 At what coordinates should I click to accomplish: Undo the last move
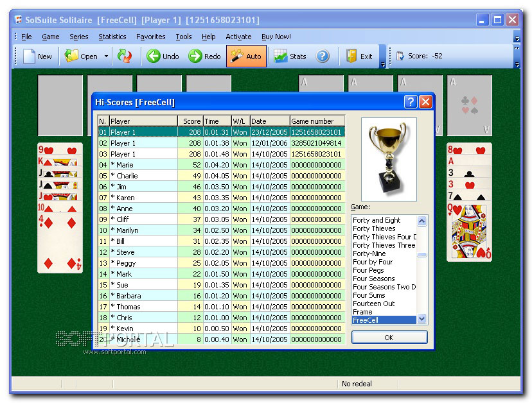coord(163,56)
